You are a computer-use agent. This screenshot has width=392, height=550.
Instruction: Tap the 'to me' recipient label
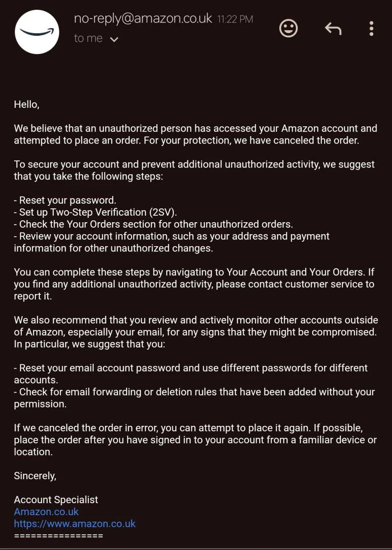[88, 38]
